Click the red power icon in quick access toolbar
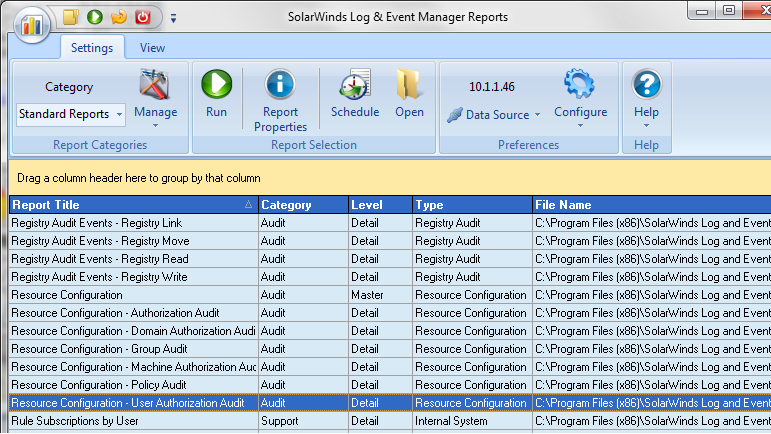Viewport: 771px width, 434px height. pos(143,17)
